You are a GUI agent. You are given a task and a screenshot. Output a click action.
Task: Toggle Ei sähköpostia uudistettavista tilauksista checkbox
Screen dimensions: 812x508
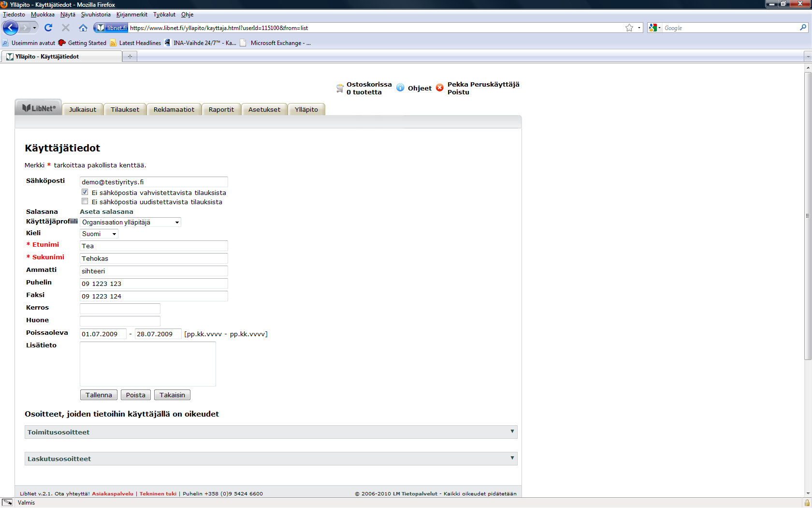[x=85, y=201]
